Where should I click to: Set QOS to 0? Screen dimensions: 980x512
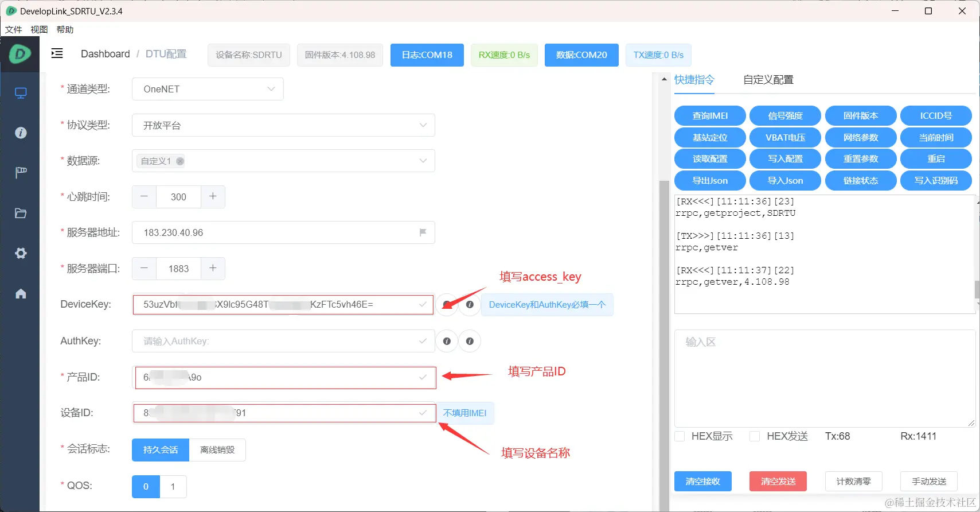click(146, 487)
